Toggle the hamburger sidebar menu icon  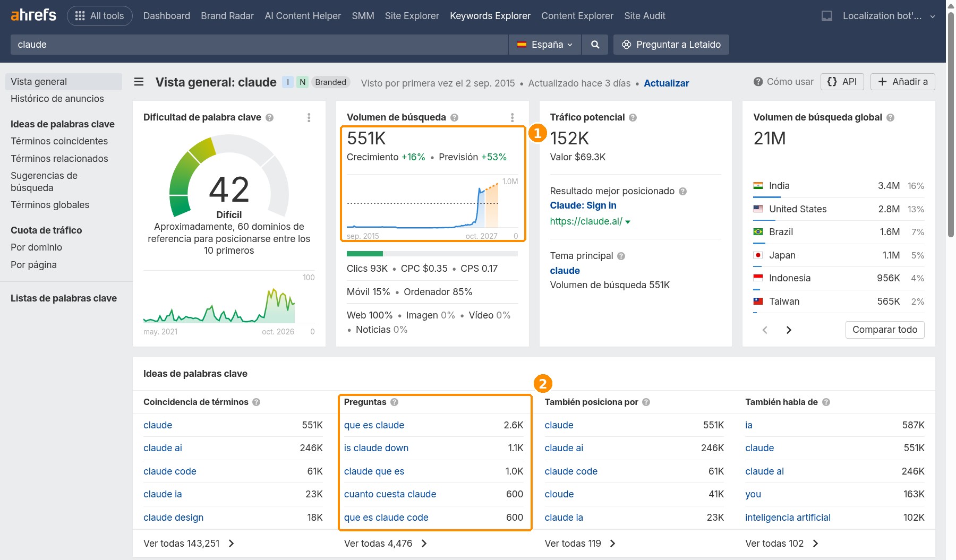coord(139,82)
